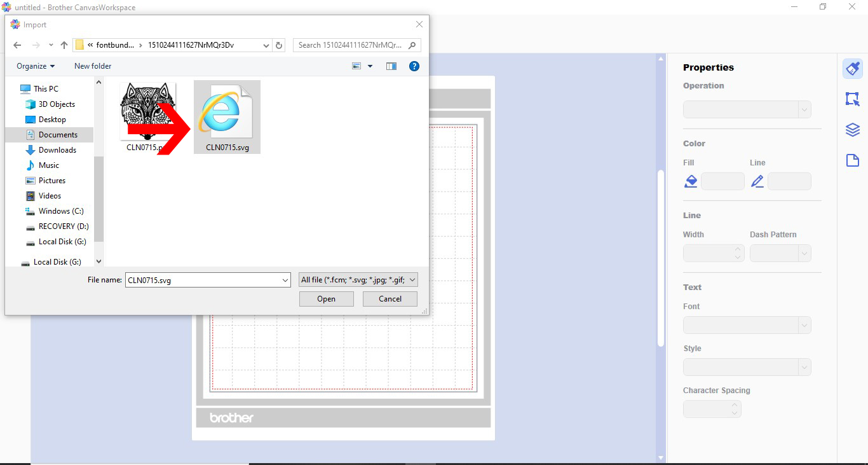Open the Artboard page icon

[x=852, y=160]
